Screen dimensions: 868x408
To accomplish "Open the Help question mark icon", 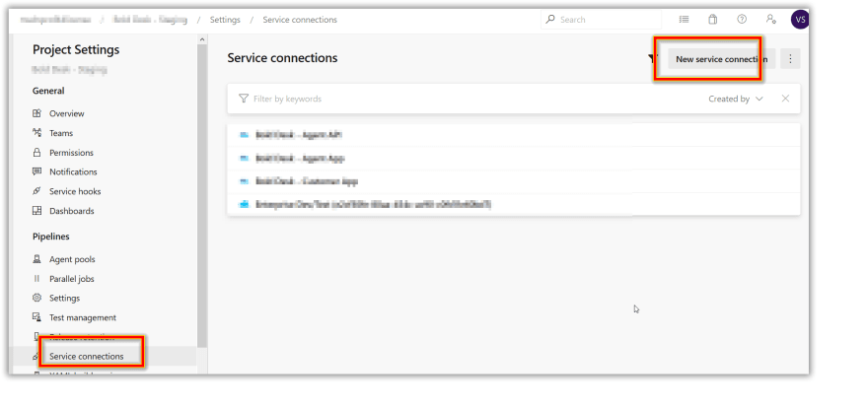I will point(742,20).
